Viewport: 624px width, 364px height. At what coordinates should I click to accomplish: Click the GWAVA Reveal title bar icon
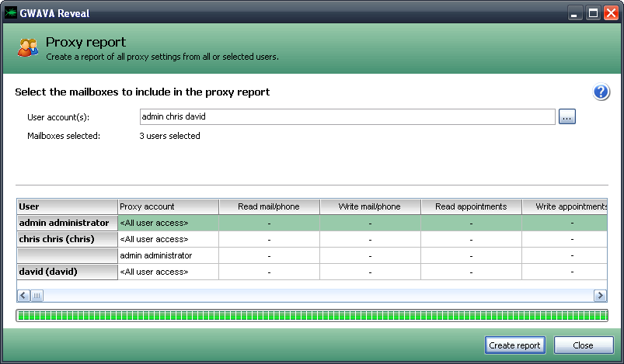tap(11, 13)
